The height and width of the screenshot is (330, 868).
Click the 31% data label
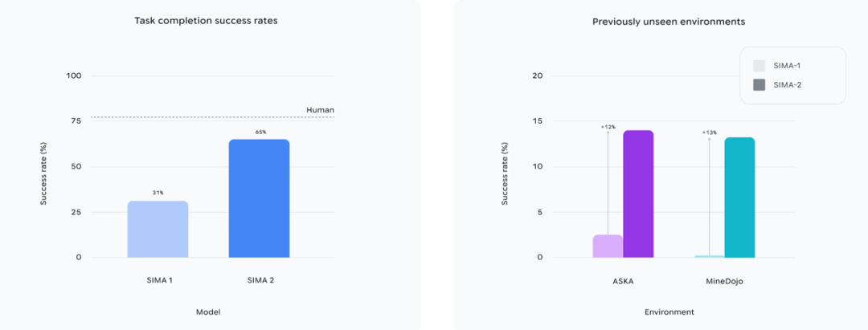(x=158, y=194)
